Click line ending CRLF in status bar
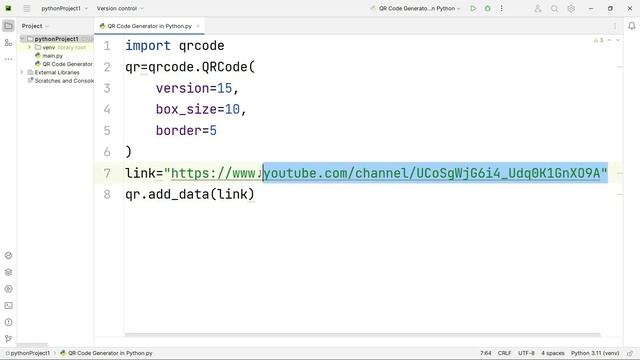Image resolution: width=640 pixels, height=360 pixels. tap(504, 353)
